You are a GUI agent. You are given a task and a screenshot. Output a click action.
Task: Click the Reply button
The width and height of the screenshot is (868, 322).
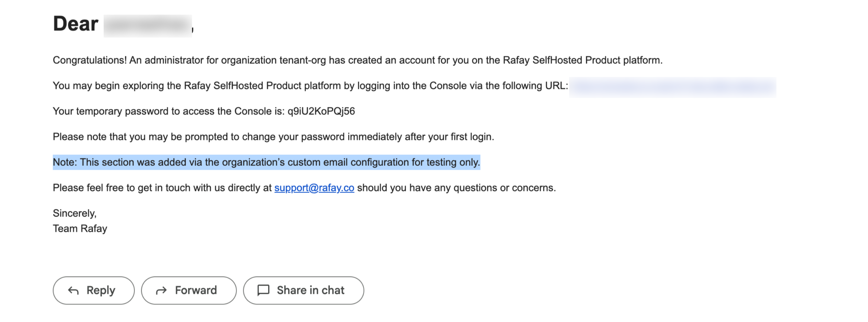[x=94, y=290]
